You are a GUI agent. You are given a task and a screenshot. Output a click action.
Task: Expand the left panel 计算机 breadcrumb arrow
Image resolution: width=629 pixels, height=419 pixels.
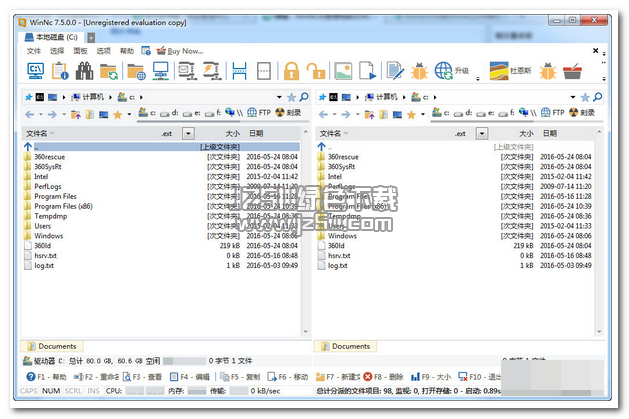click(110, 97)
